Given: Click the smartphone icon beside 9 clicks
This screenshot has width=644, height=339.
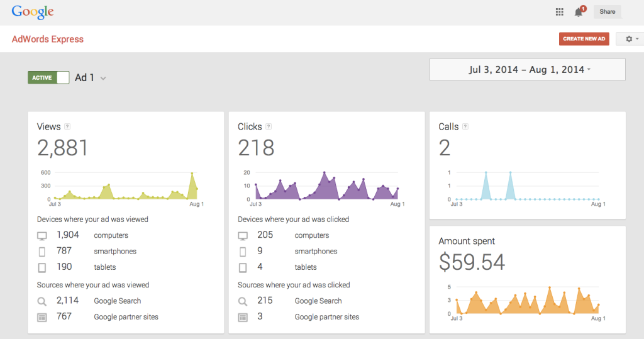Looking at the screenshot, I should click(243, 252).
